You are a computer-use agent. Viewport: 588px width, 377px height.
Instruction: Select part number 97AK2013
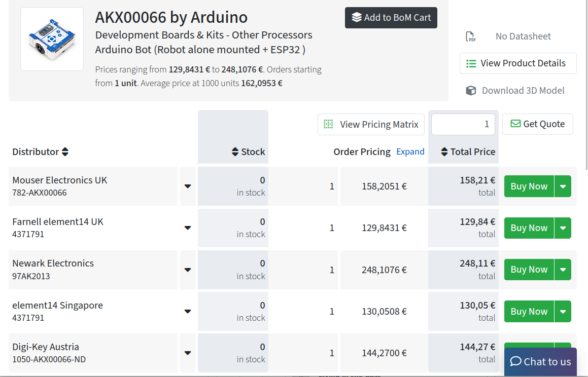click(31, 276)
